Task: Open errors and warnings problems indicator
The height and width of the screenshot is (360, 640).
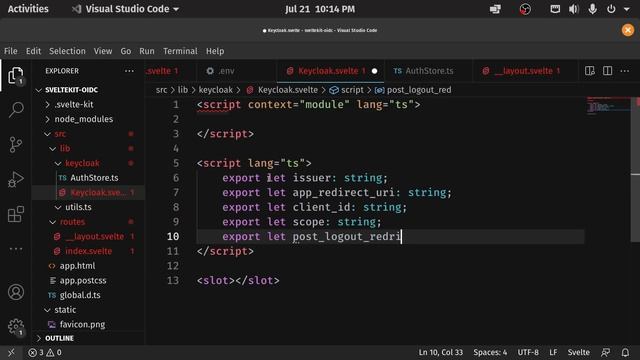Action: pyautogui.click(x=45, y=352)
